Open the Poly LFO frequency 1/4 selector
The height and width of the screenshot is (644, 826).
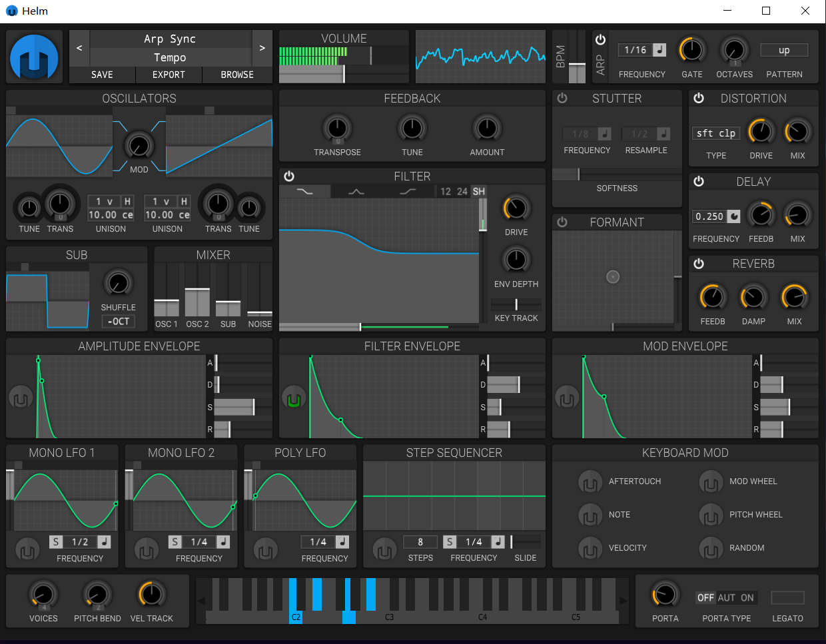click(318, 542)
